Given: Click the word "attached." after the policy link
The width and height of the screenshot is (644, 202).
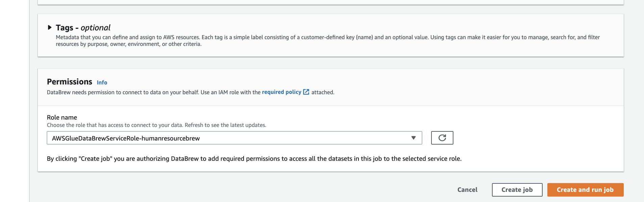Looking at the screenshot, I should pyautogui.click(x=323, y=93).
